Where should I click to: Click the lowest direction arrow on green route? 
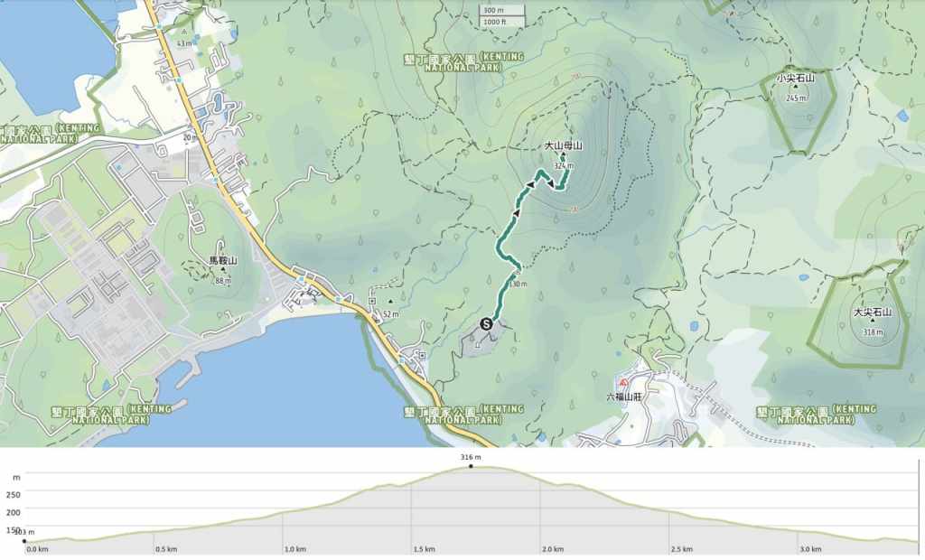click(519, 212)
